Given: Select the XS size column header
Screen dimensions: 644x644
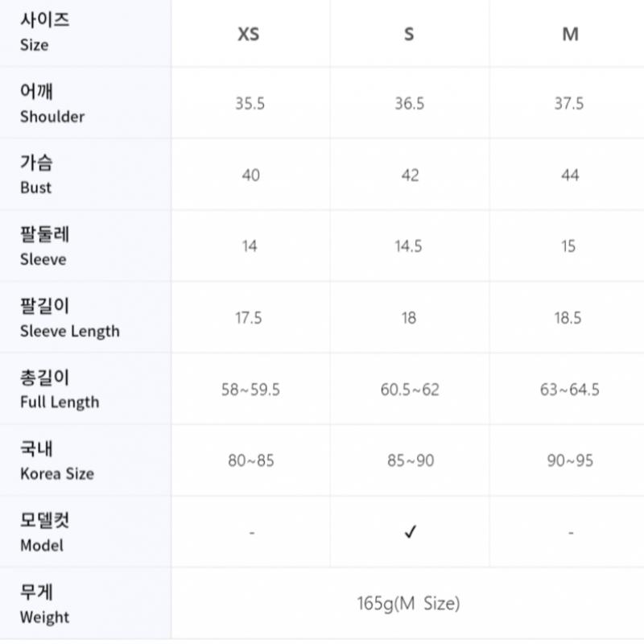Looking at the screenshot, I should (x=249, y=34).
